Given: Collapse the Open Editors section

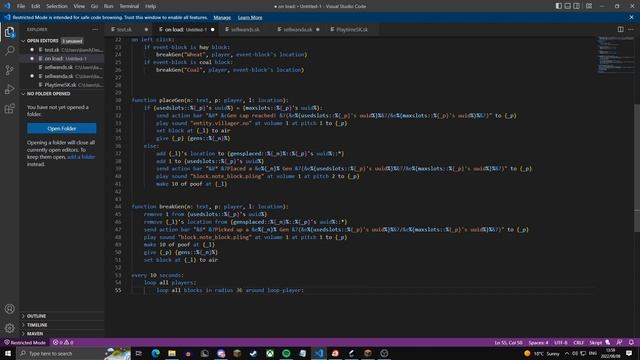Looking at the screenshot, I should coord(62,41).
